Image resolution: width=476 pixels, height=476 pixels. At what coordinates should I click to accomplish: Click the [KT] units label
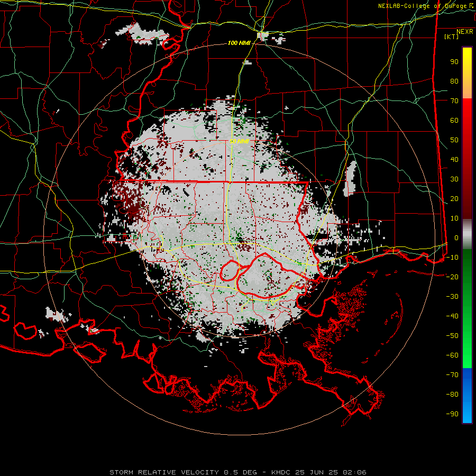click(452, 36)
